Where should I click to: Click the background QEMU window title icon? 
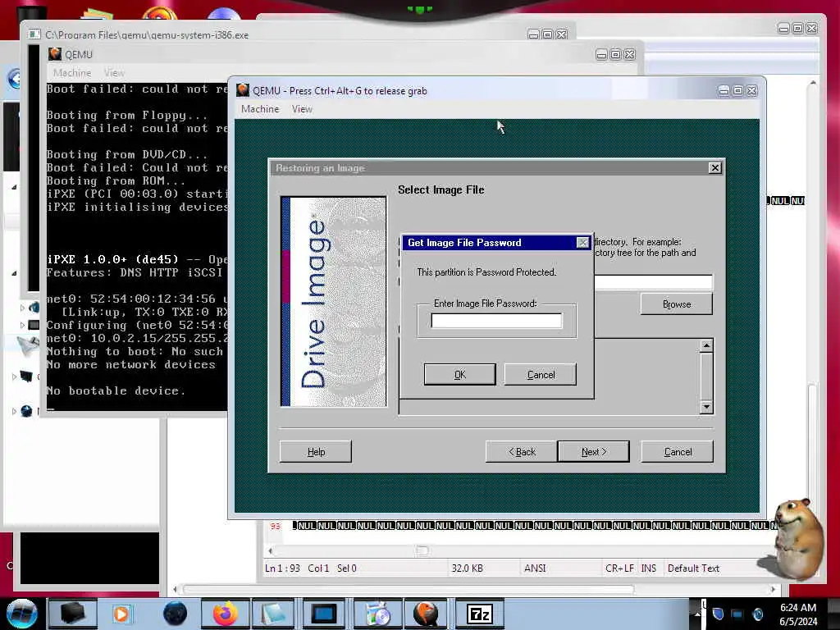55,53
